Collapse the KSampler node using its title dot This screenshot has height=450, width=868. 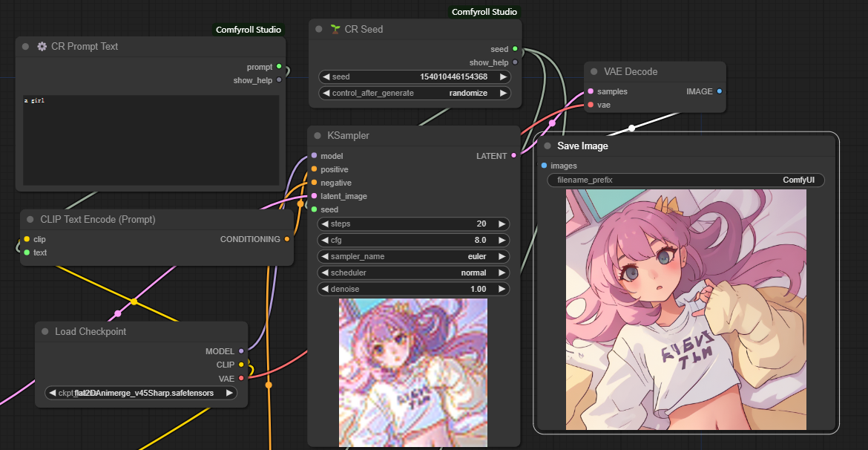tap(318, 136)
